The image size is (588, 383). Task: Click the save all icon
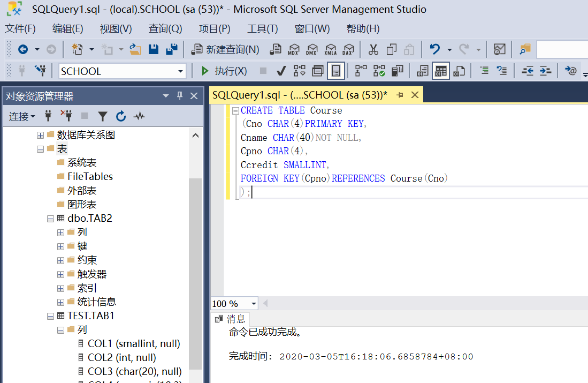pos(172,49)
